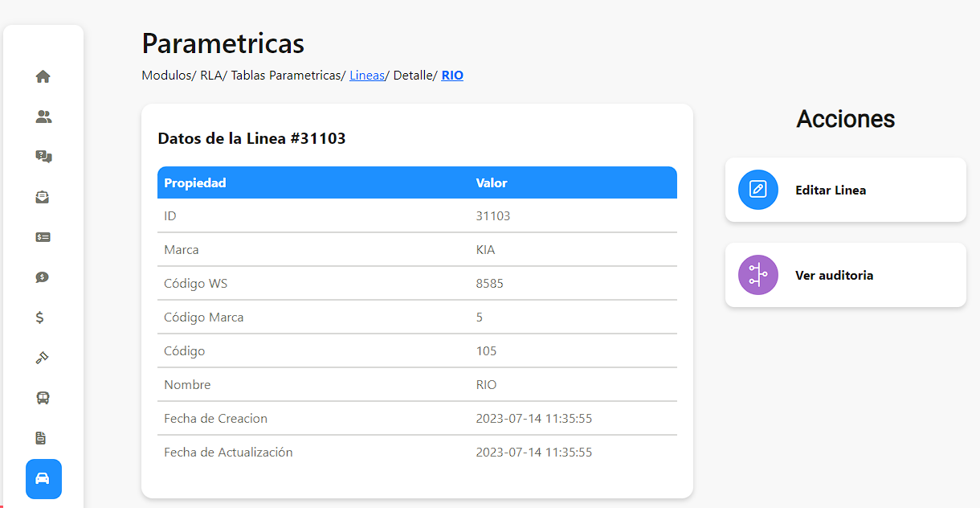This screenshot has width=980, height=508.
Task: Click the Propiedad column header
Action: pyautogui.click(x=195, y=183)
